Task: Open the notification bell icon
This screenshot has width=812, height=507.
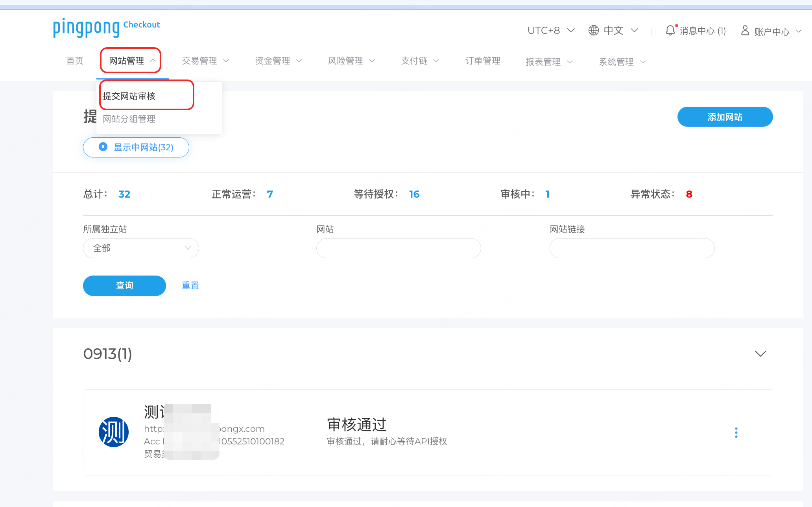Action: (670, 30)
